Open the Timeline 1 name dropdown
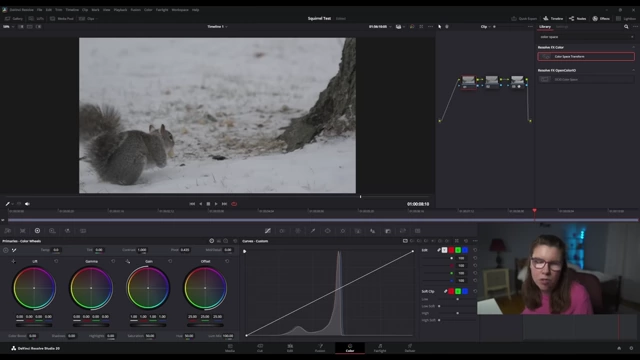 (x=217, y=27)
